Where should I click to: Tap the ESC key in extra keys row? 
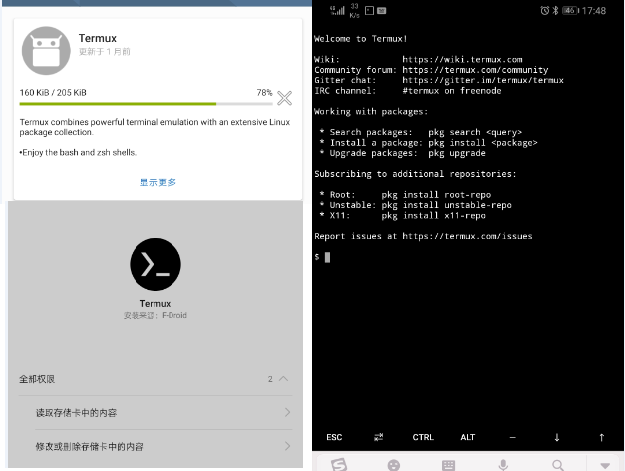334,437
